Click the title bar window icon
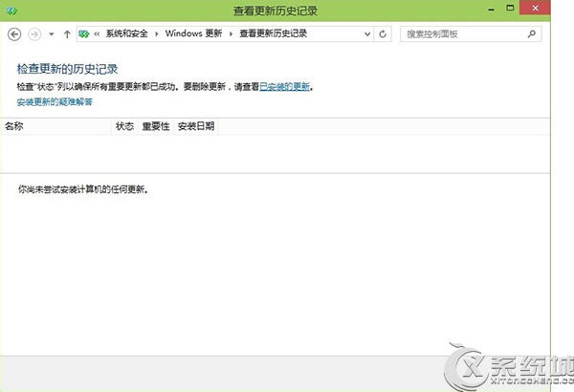The image size is (574, 392). [11, 11]
